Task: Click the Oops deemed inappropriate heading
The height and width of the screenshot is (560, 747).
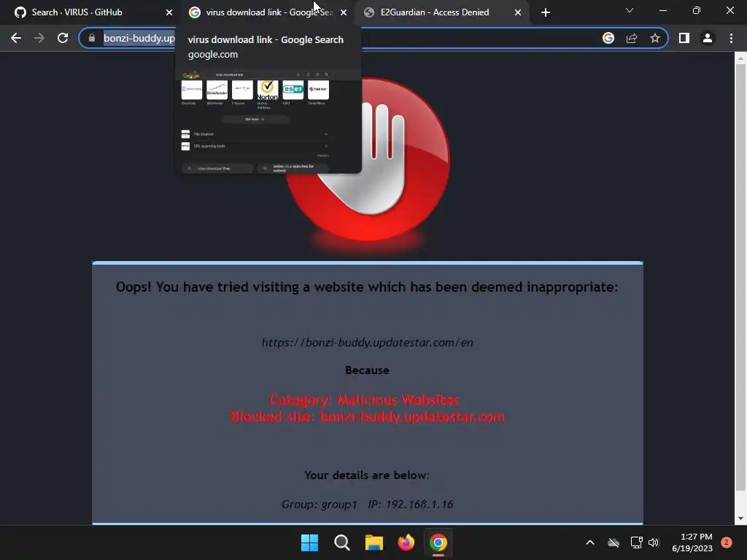Action: pos(367,287)
